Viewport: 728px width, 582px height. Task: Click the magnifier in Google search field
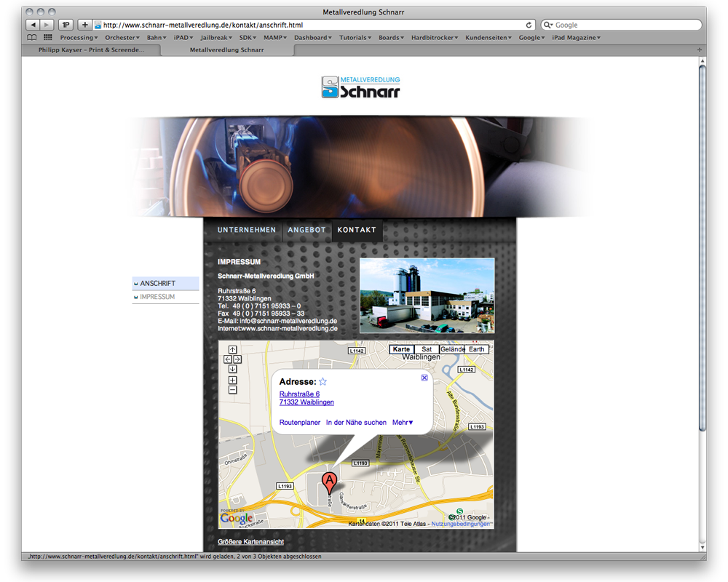pyautogui.click(x=548, y=25)
